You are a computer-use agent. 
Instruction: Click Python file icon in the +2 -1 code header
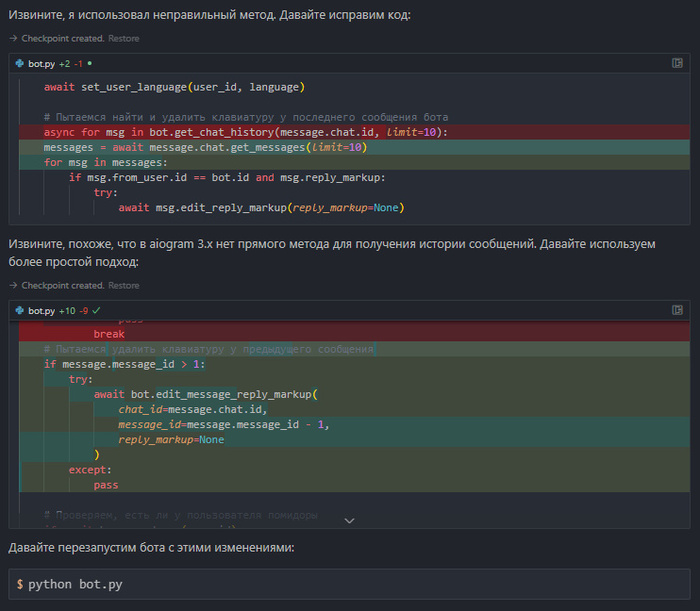click(20, 63)
